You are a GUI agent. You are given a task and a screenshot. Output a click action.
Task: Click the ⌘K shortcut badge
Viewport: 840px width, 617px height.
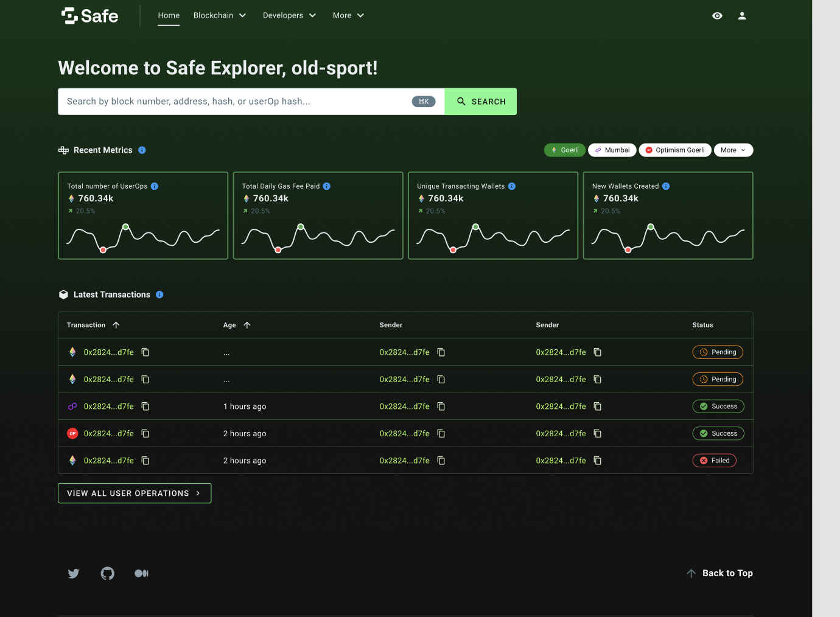click(424, 102)
